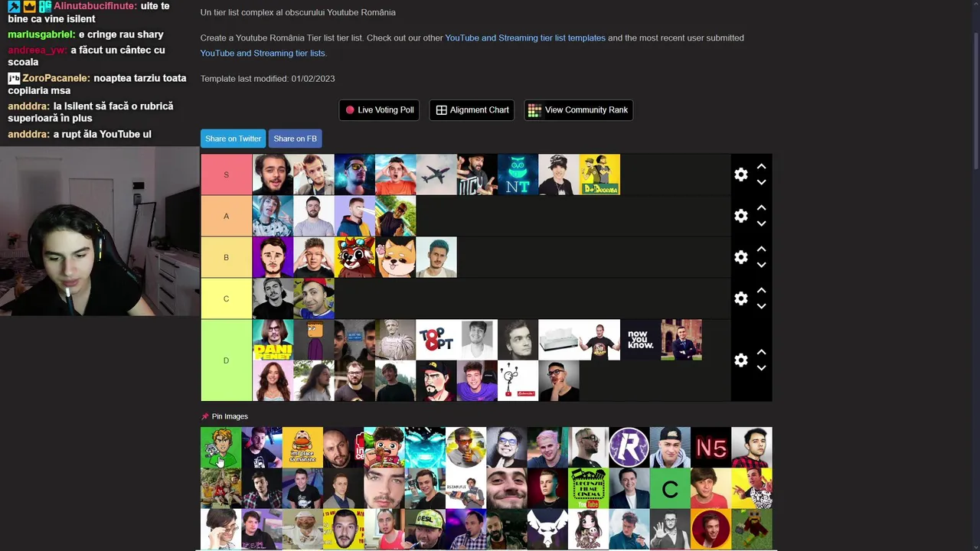Click chat username ZoroPacanele

tap(56, 78)
